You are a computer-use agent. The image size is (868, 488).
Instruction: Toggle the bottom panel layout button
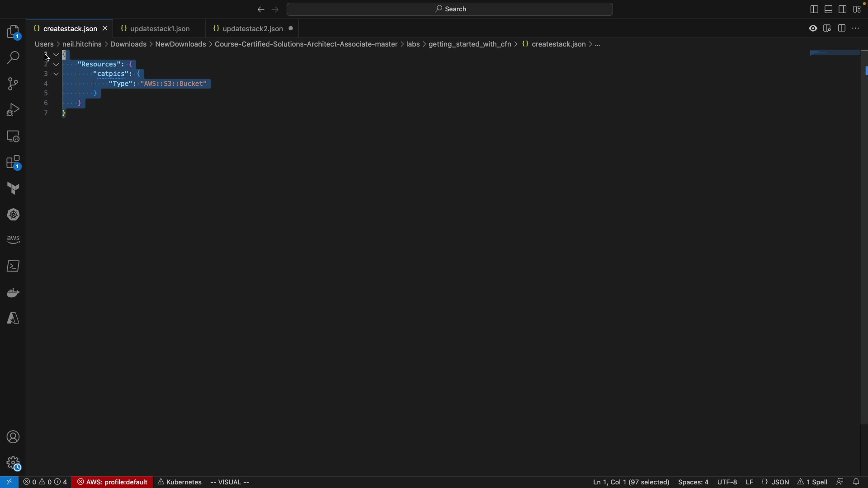click(x=828, y=9)
